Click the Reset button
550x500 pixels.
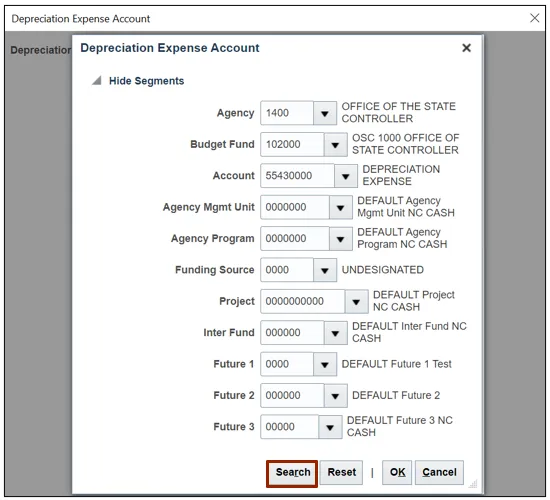[341, 472]
